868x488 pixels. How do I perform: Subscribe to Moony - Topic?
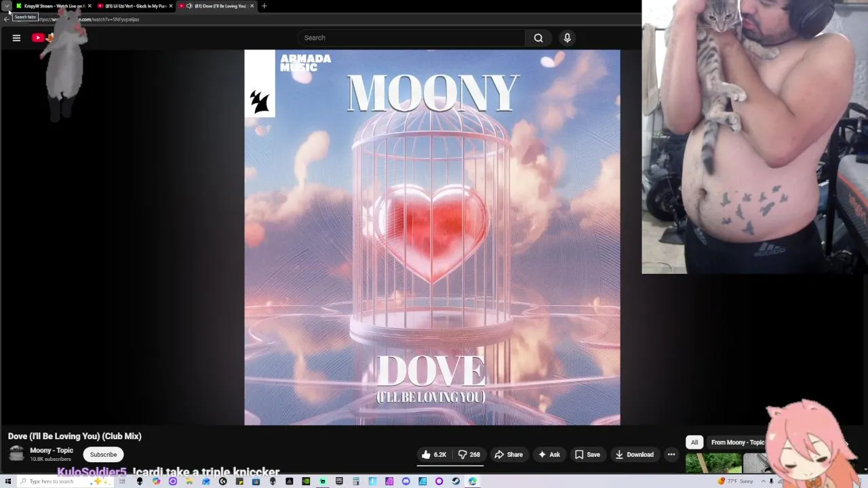click(103, 454)
